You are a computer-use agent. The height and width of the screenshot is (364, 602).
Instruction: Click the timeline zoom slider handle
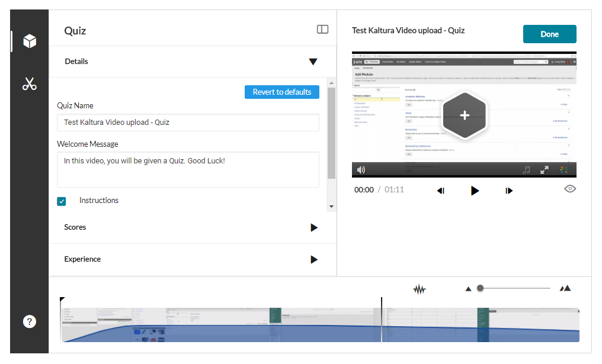(x=481, y=288)
